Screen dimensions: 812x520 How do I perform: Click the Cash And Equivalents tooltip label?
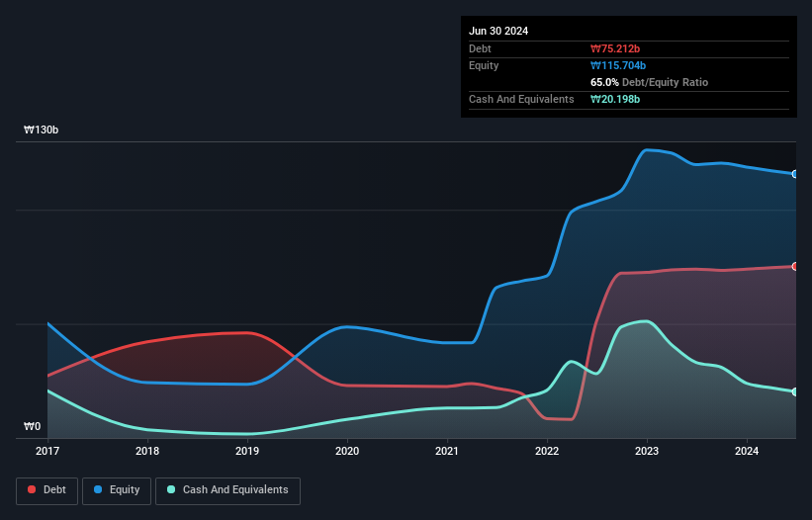point(521,99)
